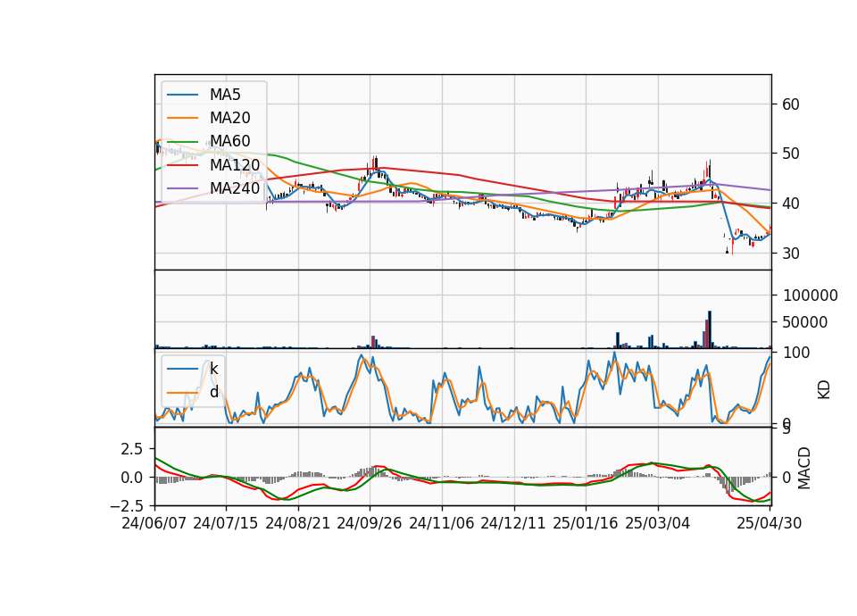Click the orange MA20 legend line sample

[x=183, y=118]
